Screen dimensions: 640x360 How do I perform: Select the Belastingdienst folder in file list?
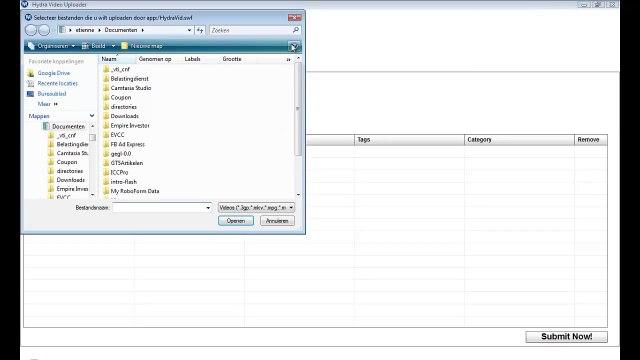tap(126, 79)
